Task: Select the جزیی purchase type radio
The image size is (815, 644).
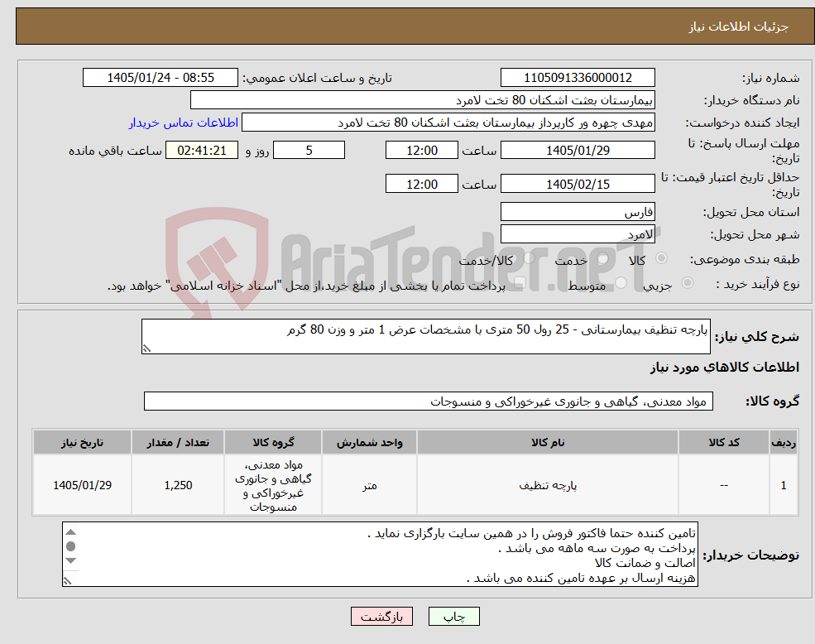Action: 687,283
